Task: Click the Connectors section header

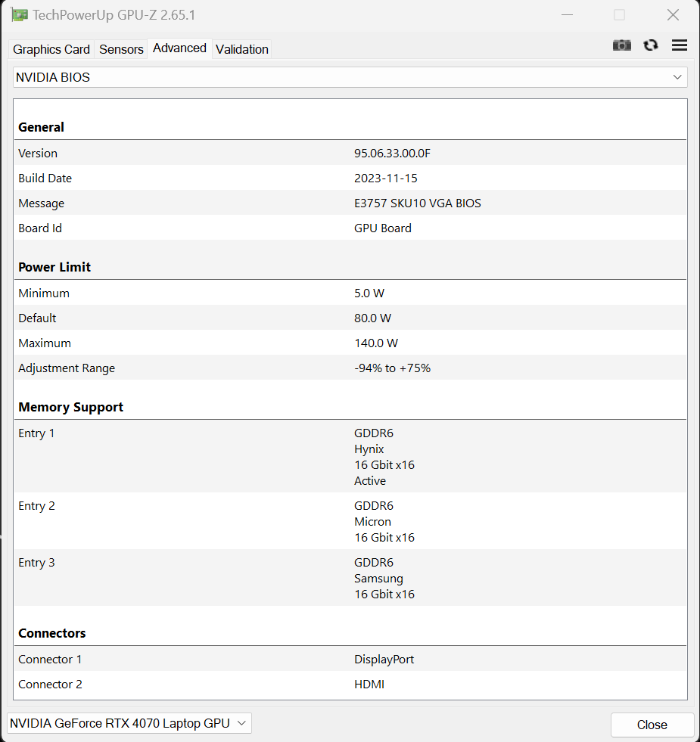Action: (52, 633)
